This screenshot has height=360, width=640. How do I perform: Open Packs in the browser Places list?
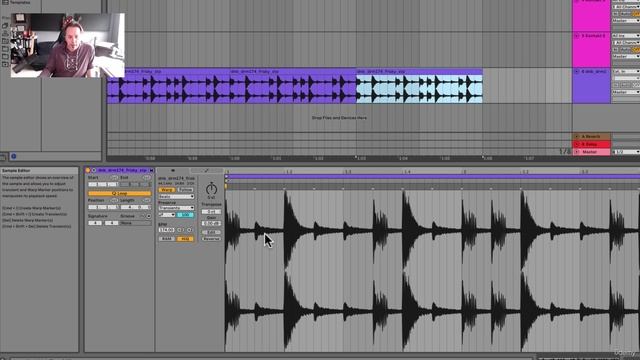[x=5, y=26]
